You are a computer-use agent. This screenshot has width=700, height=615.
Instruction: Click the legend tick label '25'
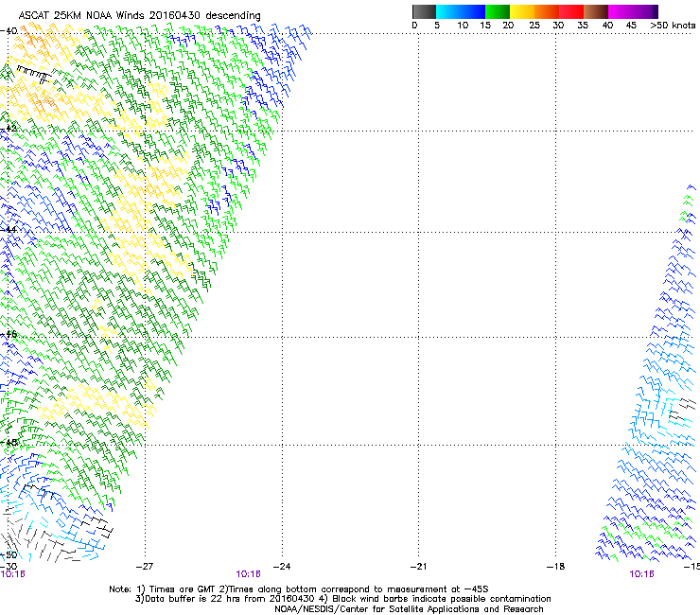(534, 26)
